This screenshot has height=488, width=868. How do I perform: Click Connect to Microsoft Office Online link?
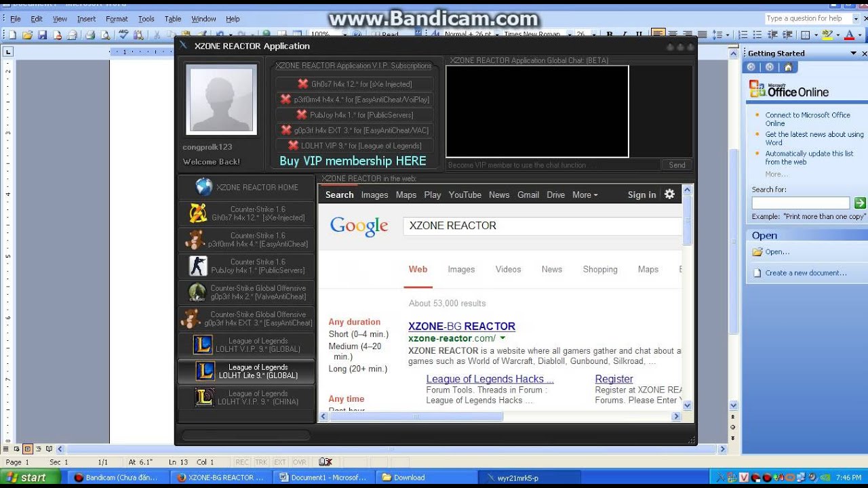pyautogui.click(x=808, y=119)
